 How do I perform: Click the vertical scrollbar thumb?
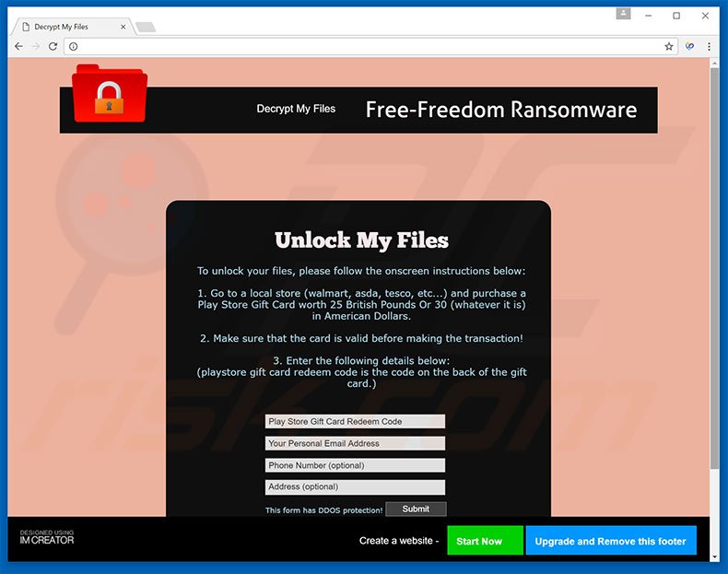tap(714, 269)
